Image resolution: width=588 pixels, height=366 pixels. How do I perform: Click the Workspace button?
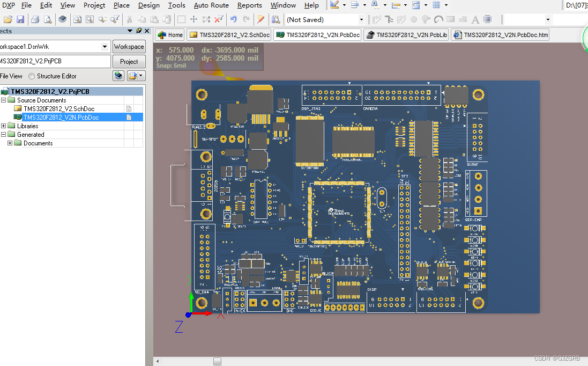pyautogui.click(x=129, y=46)
